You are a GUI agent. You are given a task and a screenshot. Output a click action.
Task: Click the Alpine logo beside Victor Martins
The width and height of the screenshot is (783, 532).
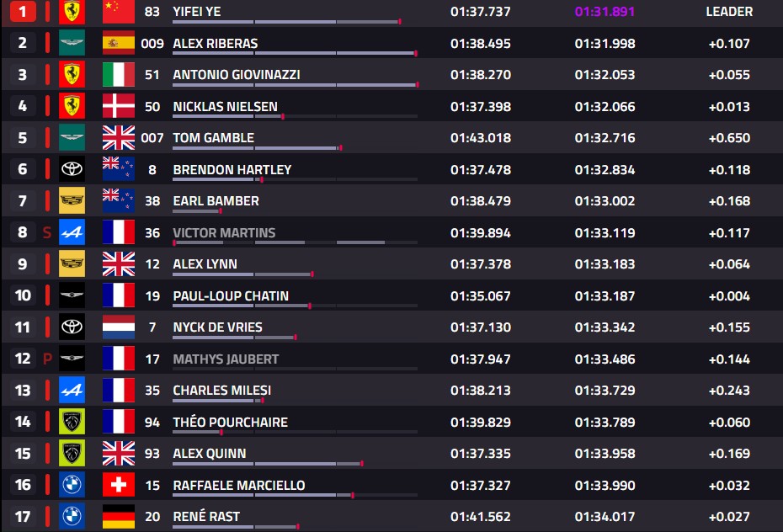[x=72, y=232]
